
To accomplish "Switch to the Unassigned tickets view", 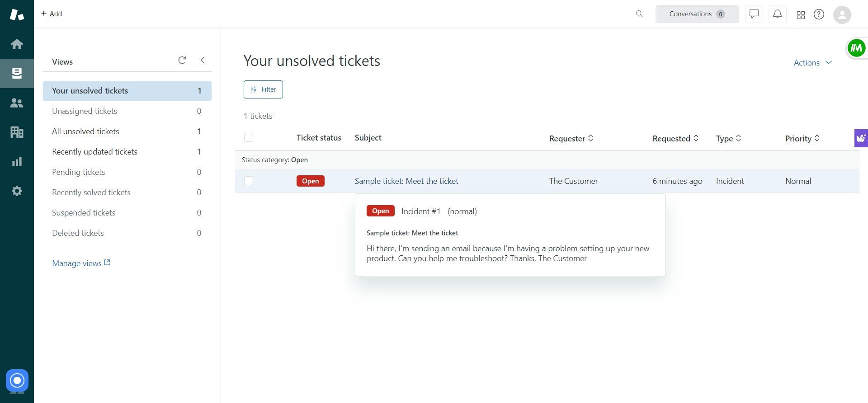I will (x=85, y=111).
